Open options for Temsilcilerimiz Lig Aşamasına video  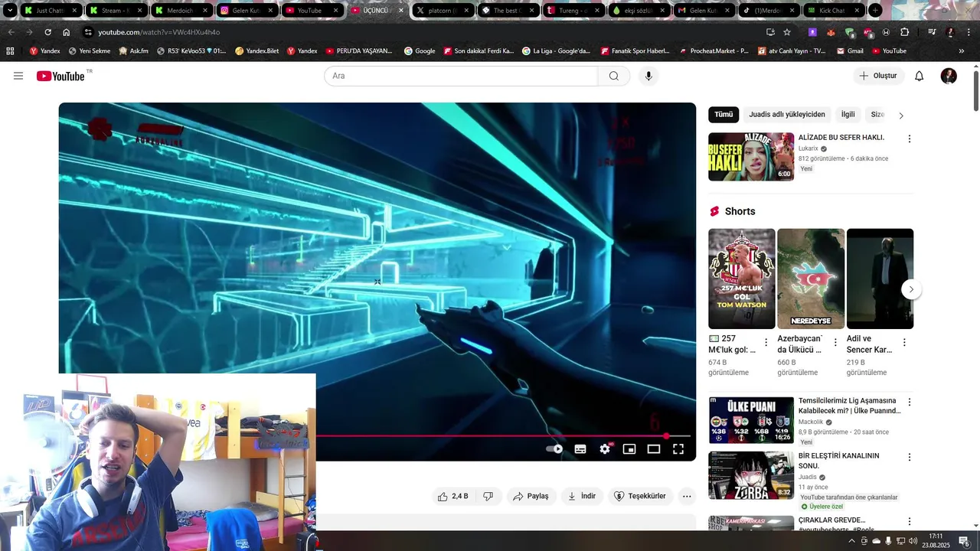910,402
